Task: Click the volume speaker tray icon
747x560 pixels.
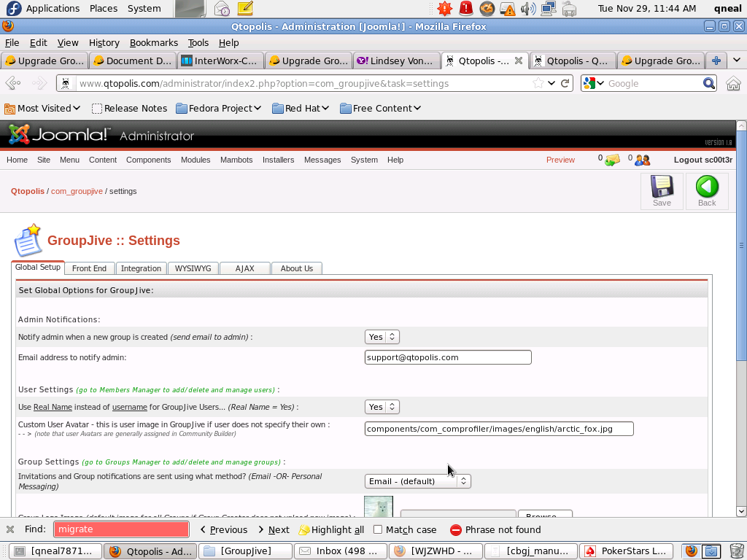Action: [x=528, y=9]
